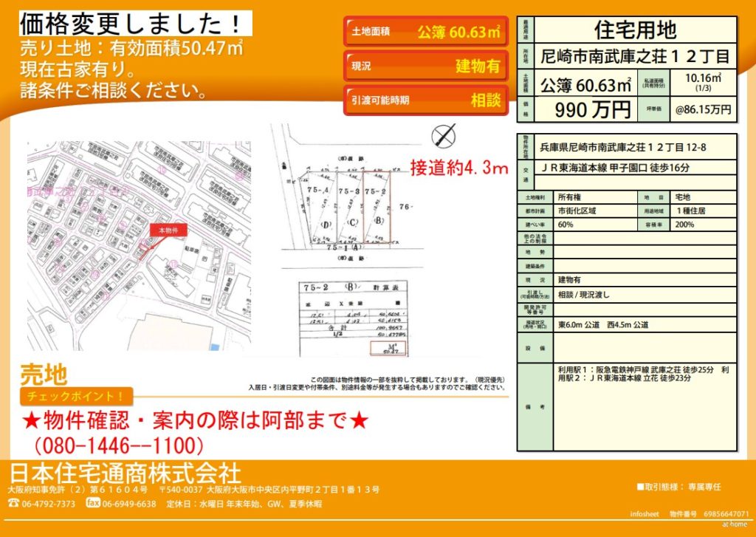
Task: Click the 引渡可能時期 相談 red banner
Action: pyautogui.click(x=425, y=100)
